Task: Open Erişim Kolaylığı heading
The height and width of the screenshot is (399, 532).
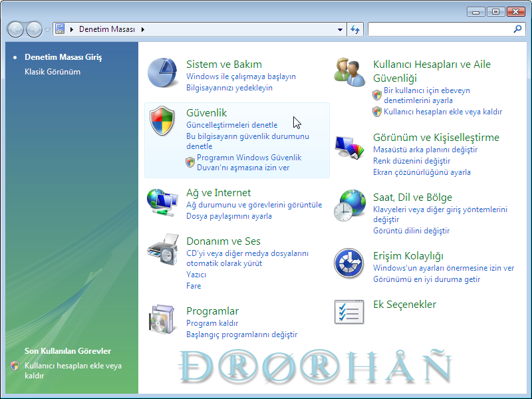Action: (x=408, y=256)
